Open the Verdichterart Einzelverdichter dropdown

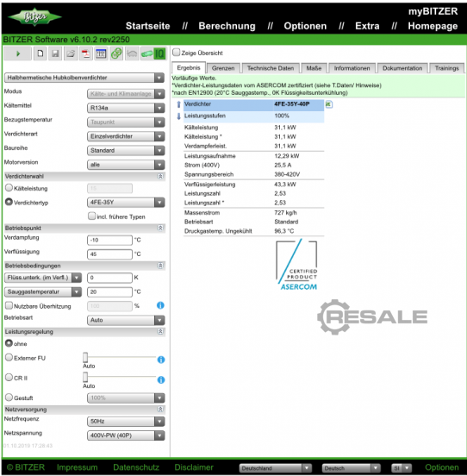[126, 136]
